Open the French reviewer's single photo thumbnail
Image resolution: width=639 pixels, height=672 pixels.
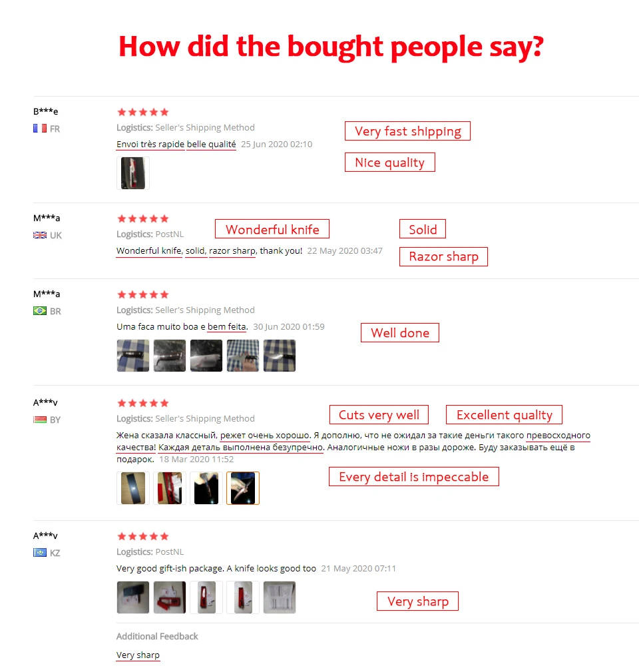click(x=133, y=173)
